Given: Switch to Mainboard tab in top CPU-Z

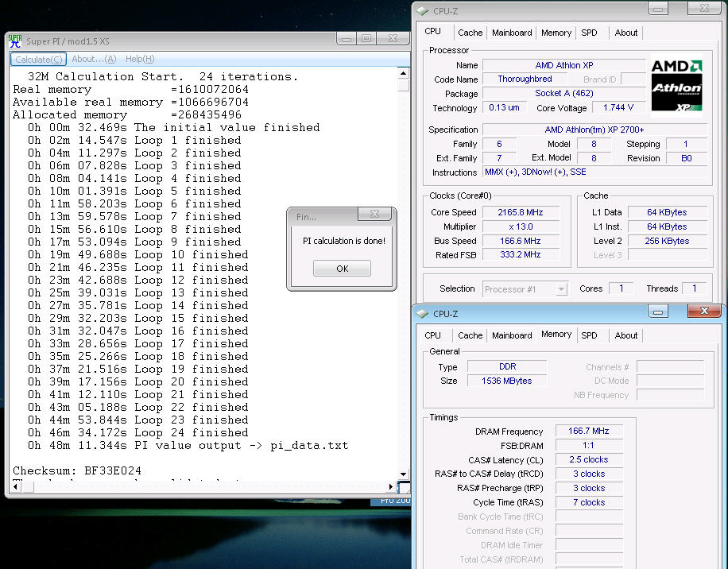Looking at the screenshot, I should pyautogui.click(x=512, y=33).
